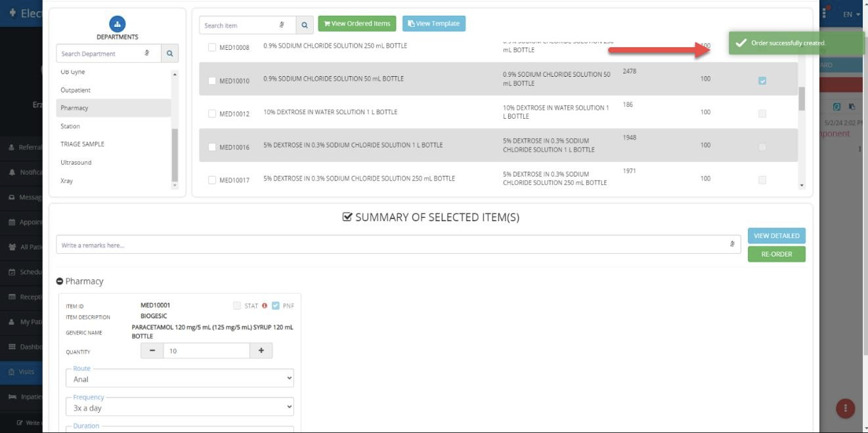Screen dimensions: 868x433
Task: Click the microphone icon in Search item field
Action: [x=282, y=25]
